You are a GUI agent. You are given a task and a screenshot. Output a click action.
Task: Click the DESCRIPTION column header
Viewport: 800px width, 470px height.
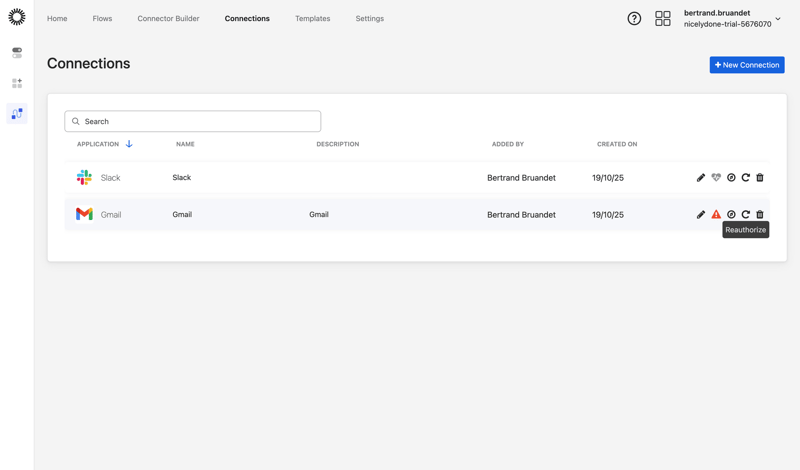[x=338, y=144]
